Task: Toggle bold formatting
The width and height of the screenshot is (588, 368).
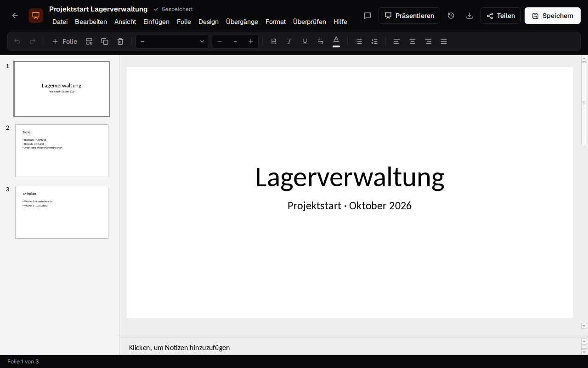Action: tap(274, 41)
